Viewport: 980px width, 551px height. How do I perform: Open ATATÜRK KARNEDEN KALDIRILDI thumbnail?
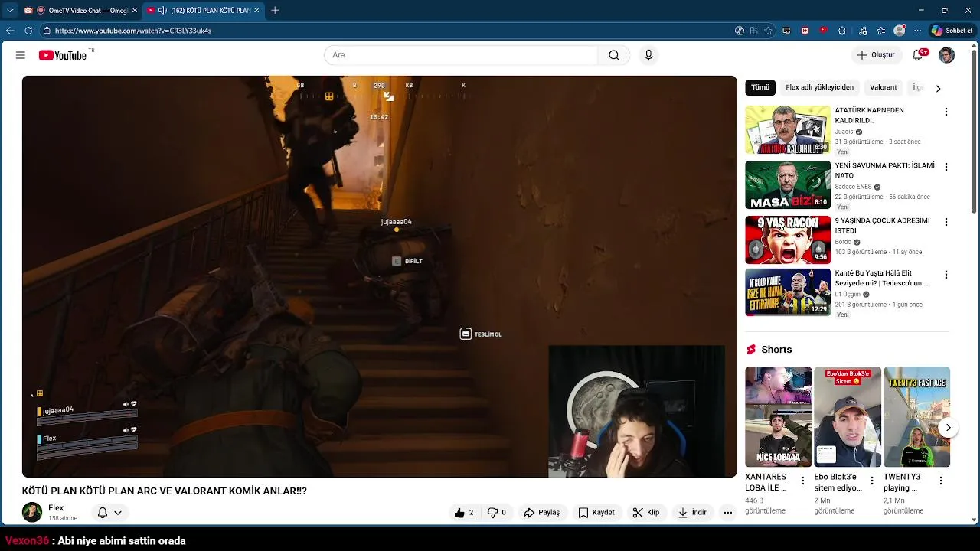[788, 130]
